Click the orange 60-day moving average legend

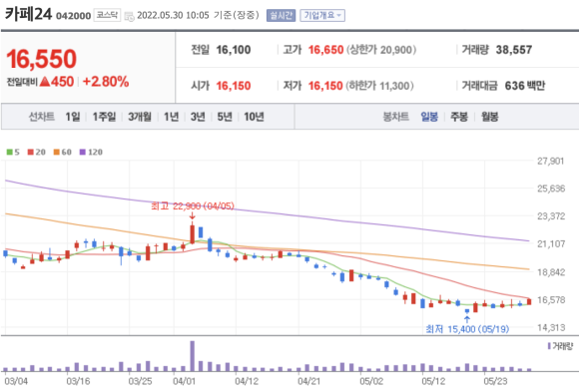coord(63,152)
